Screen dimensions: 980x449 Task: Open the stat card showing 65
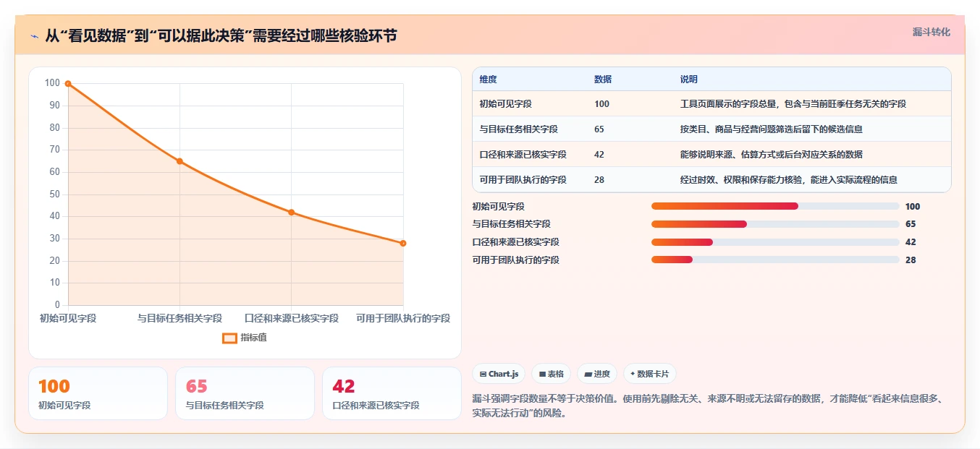(245, 393)
